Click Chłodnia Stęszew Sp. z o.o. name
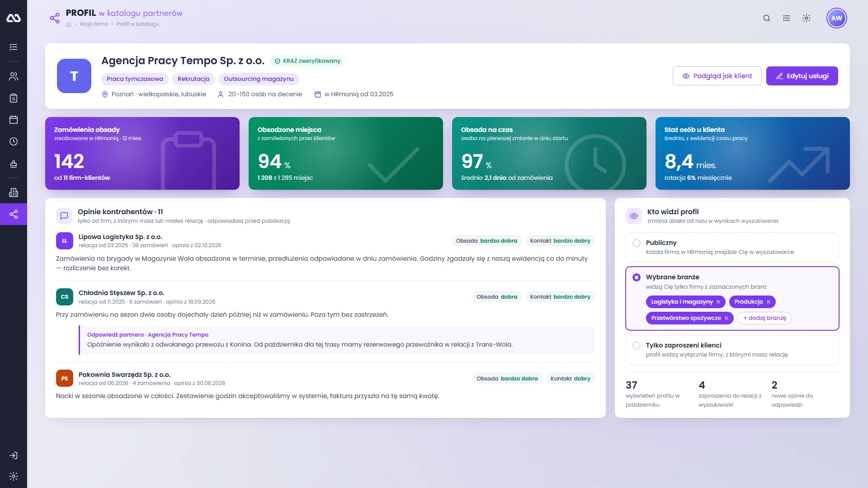 pyautogui.click(x=121, y=293)
